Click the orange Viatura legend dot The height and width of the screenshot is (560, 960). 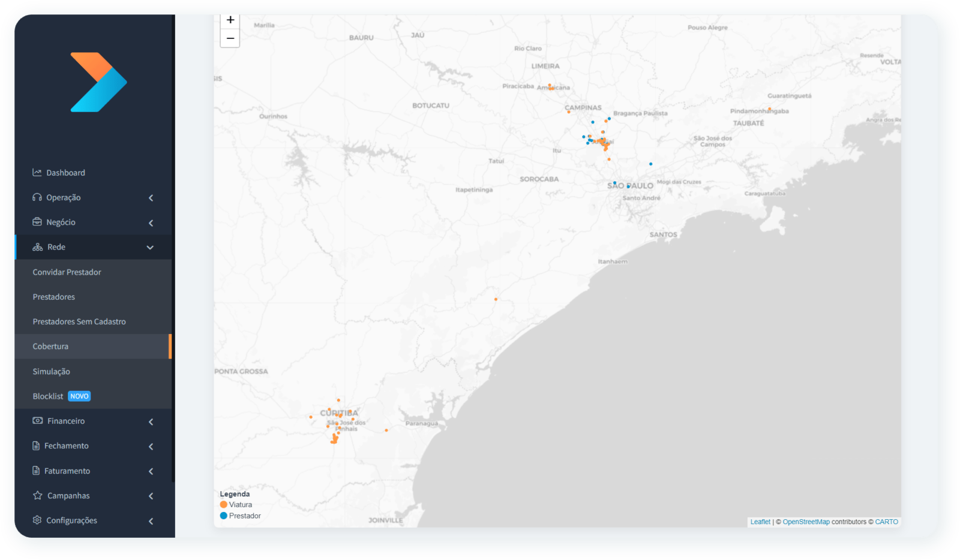coord(224,504)
